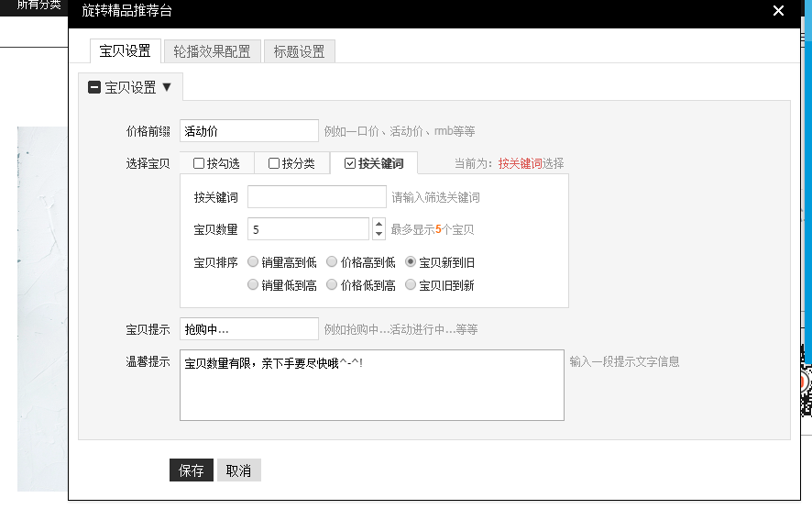The height and width of the screenshot is (520, 812).
Task: Select 价格高到低 sorting
Action: (x=332, y=262)
